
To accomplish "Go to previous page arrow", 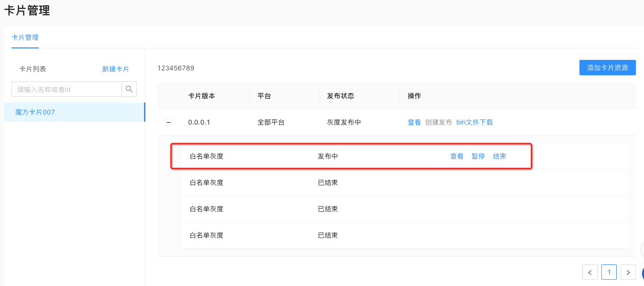I will [x=590, y=272].
